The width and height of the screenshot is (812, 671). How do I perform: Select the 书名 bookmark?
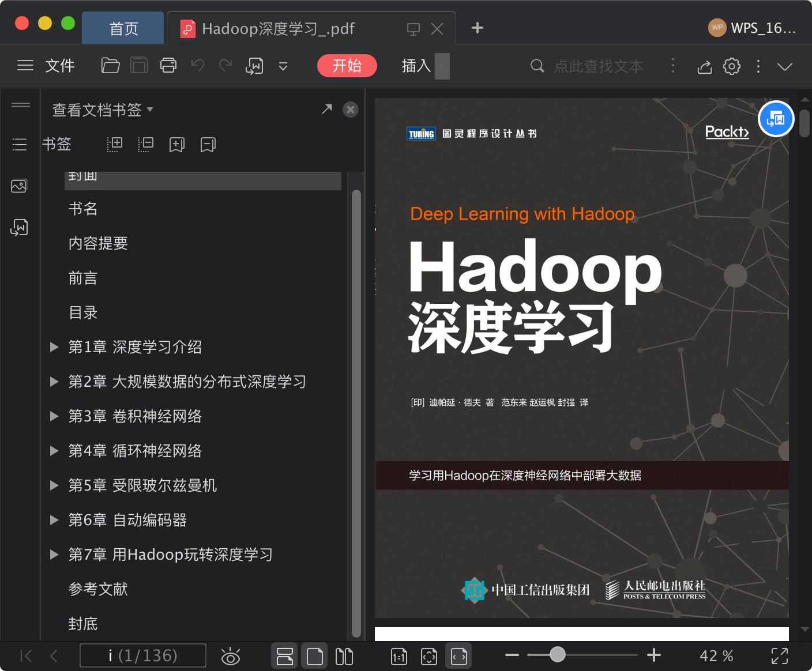tap(83, 209)
